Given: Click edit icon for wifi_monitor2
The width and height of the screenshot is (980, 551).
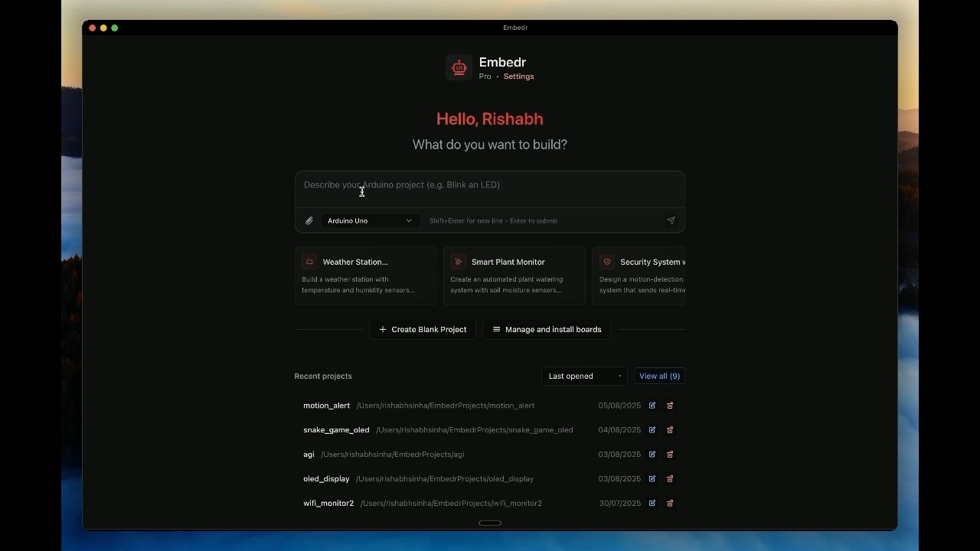Looking at the screenshot, I should (x=652, y=504).
